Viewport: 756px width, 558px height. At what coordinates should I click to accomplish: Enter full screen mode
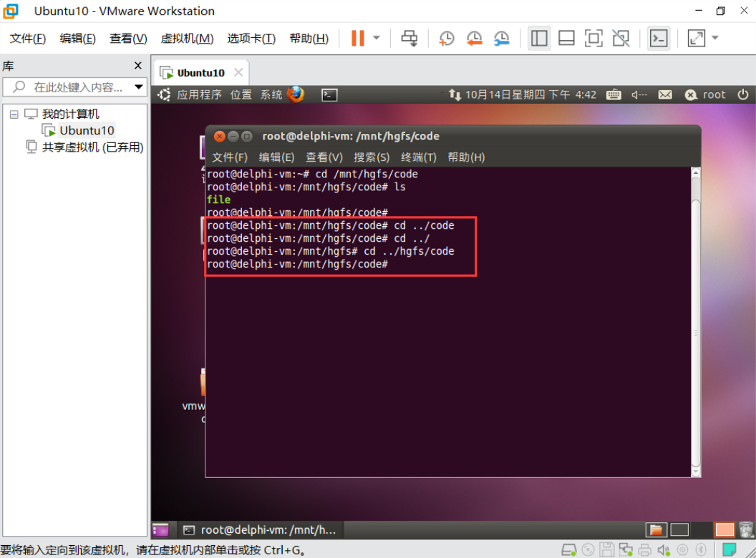click(593, 38)
